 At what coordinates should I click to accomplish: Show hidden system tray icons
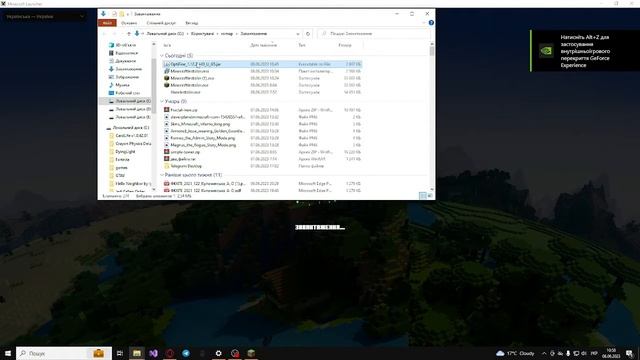coord(544,353)
